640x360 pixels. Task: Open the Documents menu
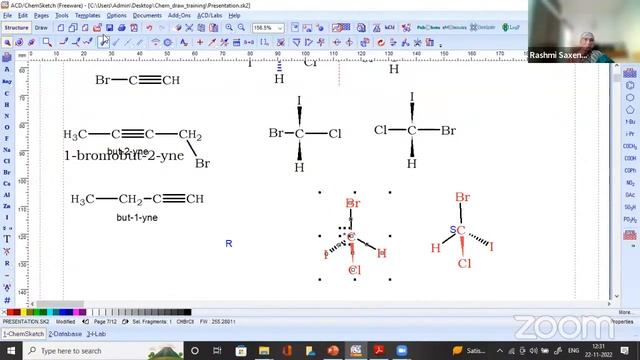(x=147, y=16)
